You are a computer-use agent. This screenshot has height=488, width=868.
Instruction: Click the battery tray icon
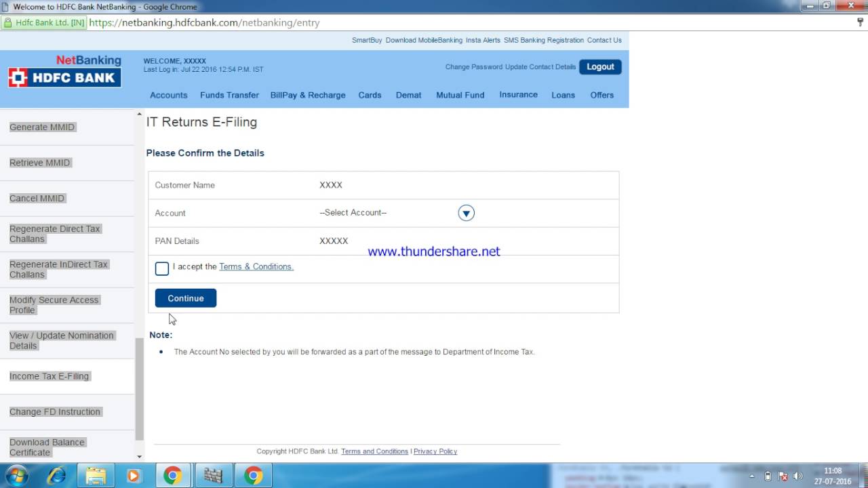[x=768, y=476]
